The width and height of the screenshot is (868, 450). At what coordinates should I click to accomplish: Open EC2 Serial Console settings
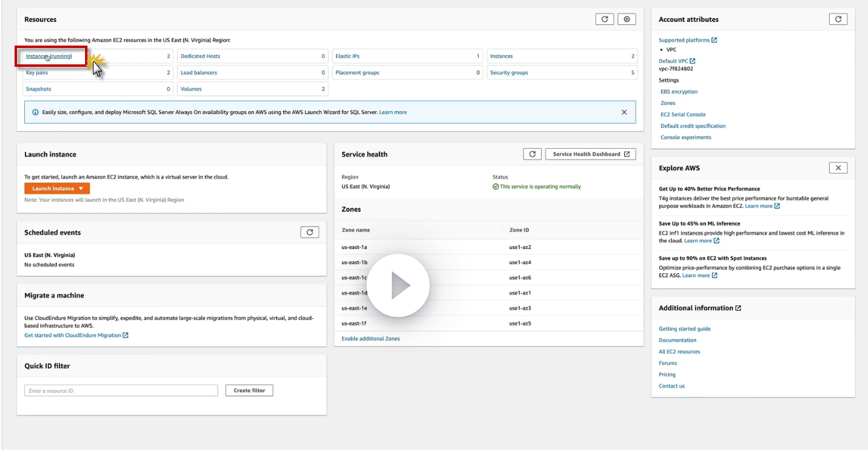[683, 115]
